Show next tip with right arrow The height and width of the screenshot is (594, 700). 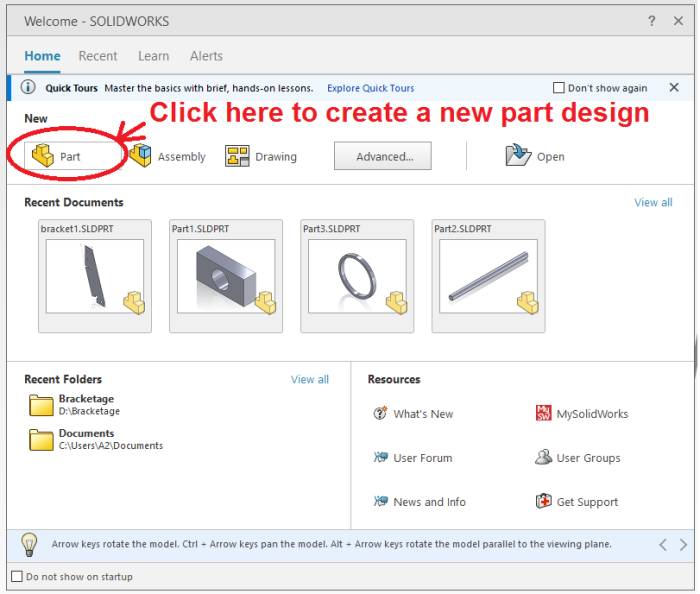point(684,545)
